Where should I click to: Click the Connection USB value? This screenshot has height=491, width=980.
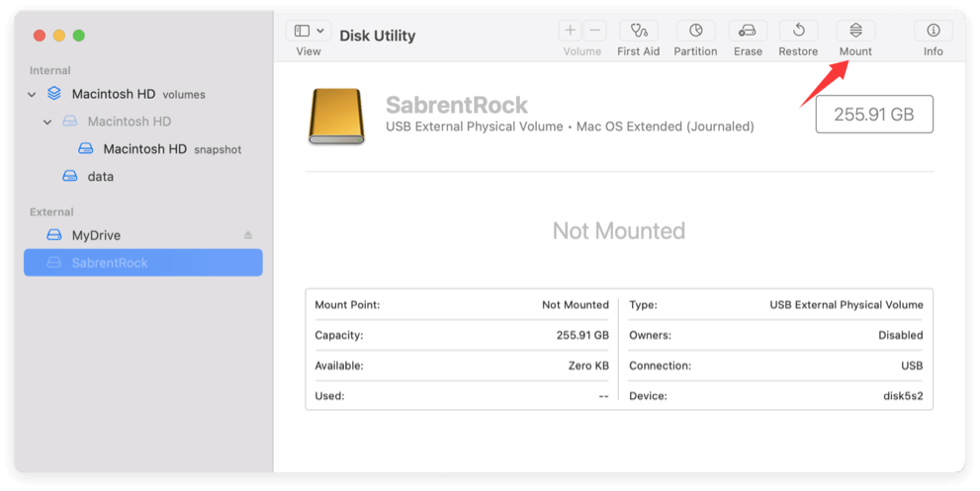912,367
